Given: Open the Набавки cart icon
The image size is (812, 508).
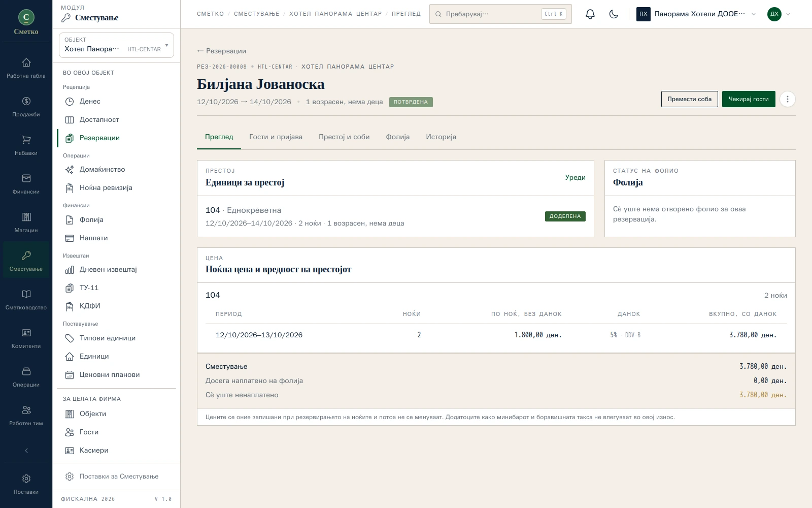Looking at the screenshot, I should 26,145.
